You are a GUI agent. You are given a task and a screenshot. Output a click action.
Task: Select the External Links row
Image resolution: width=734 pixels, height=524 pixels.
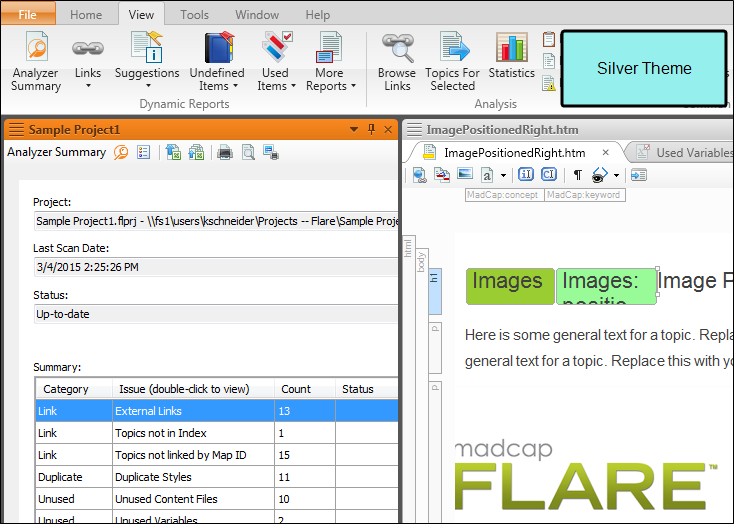[x=217, y=411]
